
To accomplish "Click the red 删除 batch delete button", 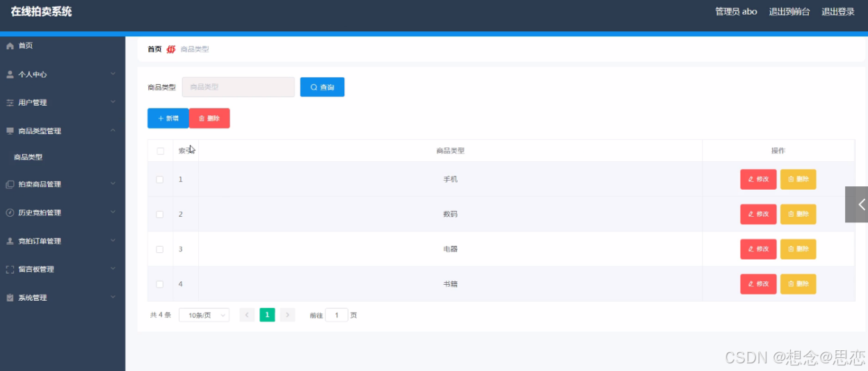I will (x=209, y=118).
